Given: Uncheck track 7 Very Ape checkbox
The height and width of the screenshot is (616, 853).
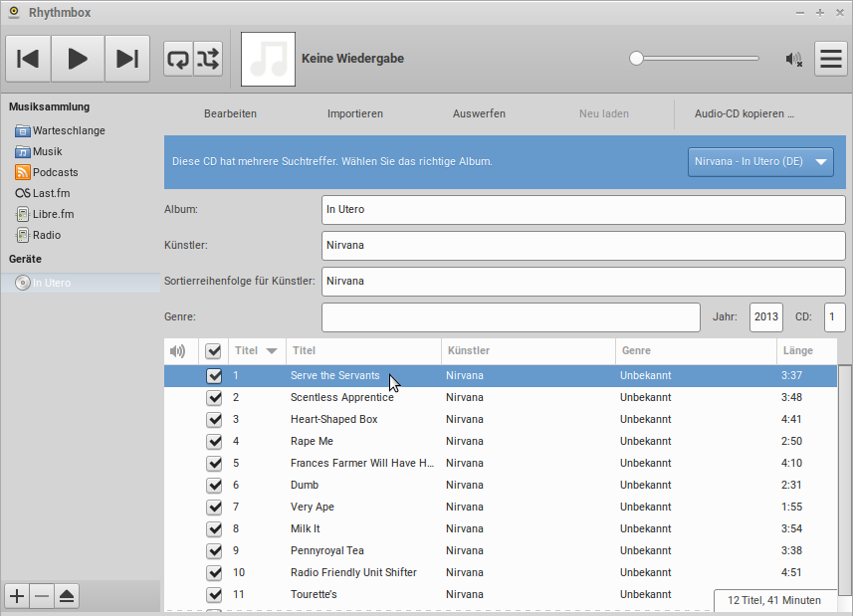Looking at the screenshot, I should (x=214, y=507).
